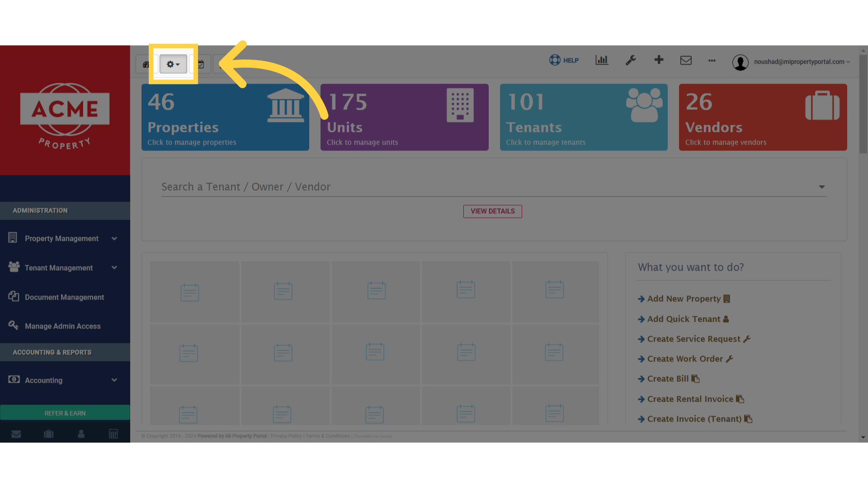This screenshot has height=488, width=868.
Task: Click the envelope icon in the sidebar footer
Action: (x=16, y=434)
